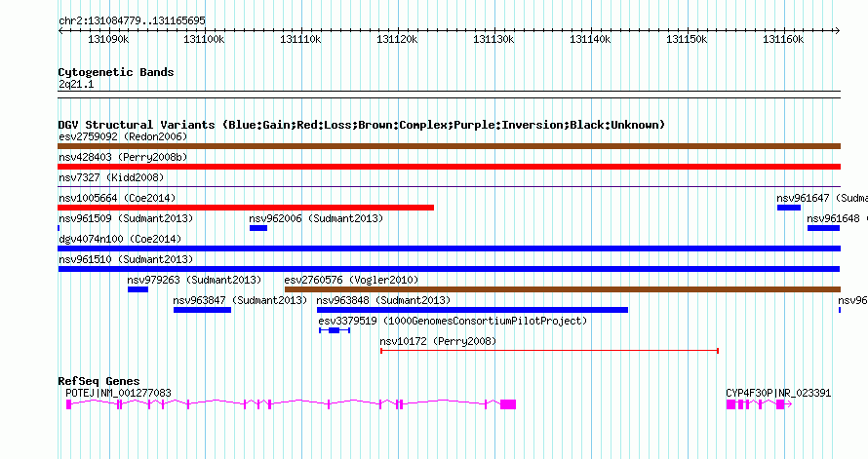Open the nsv1005664 (Coe2014) label
868x459 pixels.
pos(117,198)
